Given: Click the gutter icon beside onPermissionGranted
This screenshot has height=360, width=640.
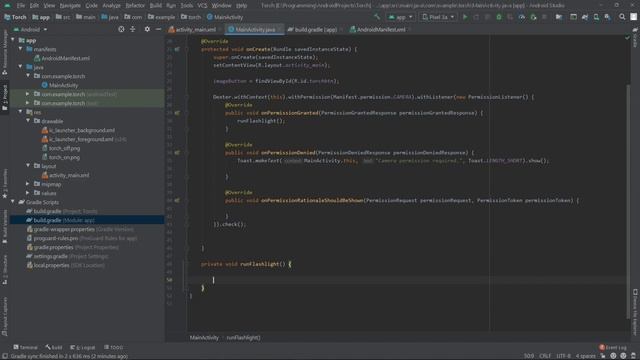Looking at the screenshot, I should (177, 113).
